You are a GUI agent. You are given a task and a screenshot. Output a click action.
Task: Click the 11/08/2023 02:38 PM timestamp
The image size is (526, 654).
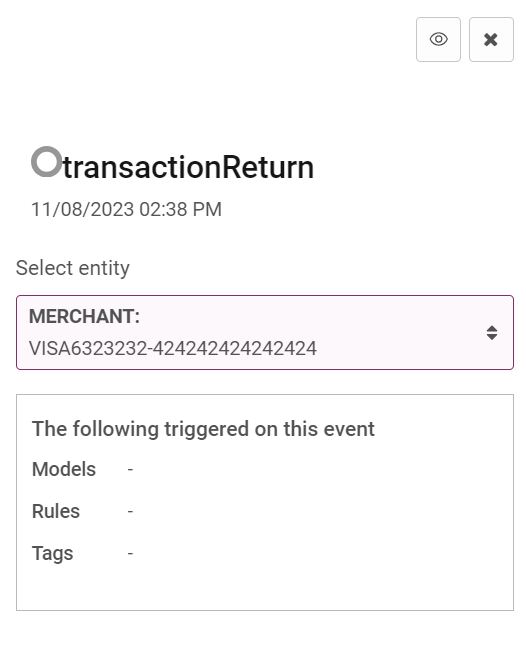click(x=126, y=209)
